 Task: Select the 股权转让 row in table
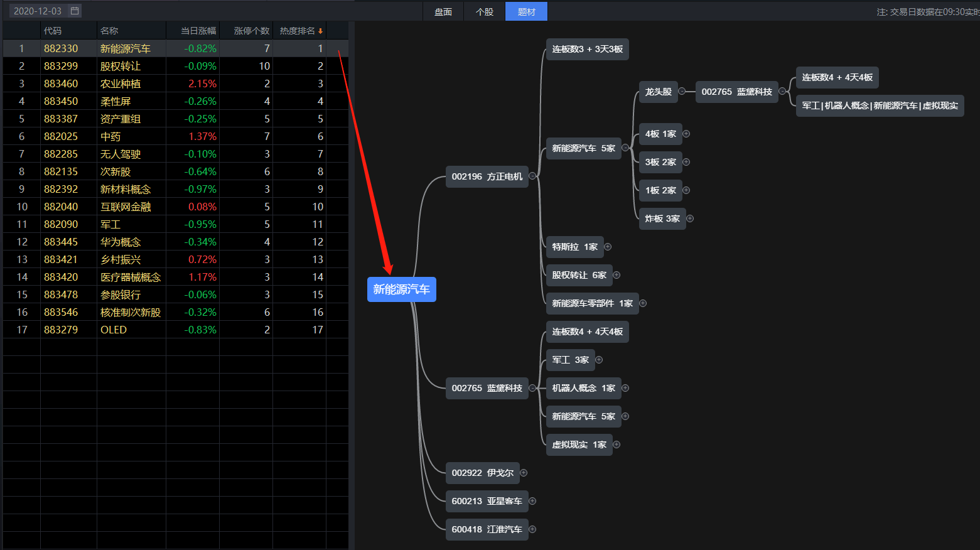pyautogui.click(x=175, y=66)
